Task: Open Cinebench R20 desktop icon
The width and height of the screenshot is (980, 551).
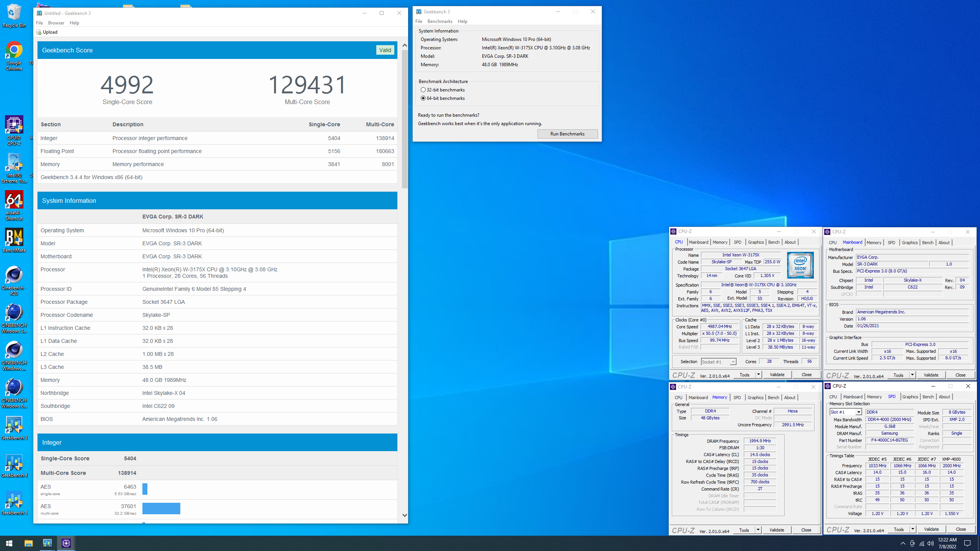Action: click(14, 281)
